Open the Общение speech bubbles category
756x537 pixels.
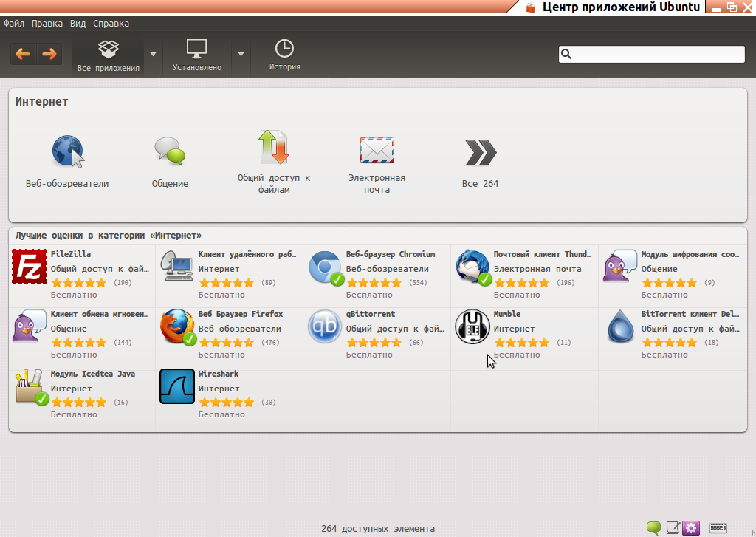pyautogui.click(x=171, y=161)
